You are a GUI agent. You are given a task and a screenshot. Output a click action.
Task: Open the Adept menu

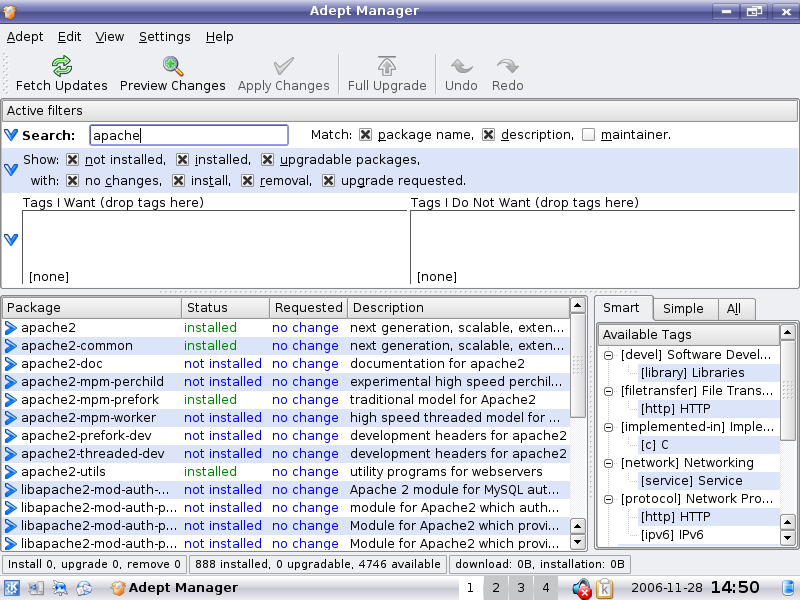click(x=25, y=37)
